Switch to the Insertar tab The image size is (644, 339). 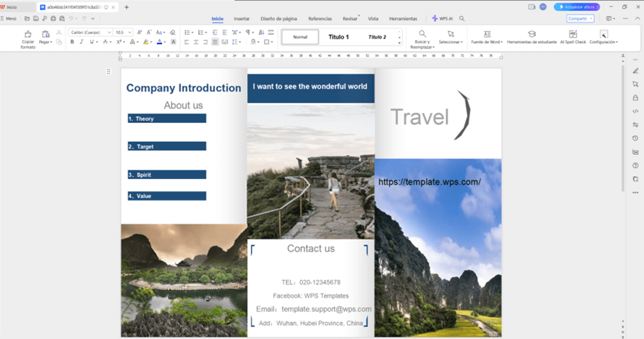pos(241,18)
